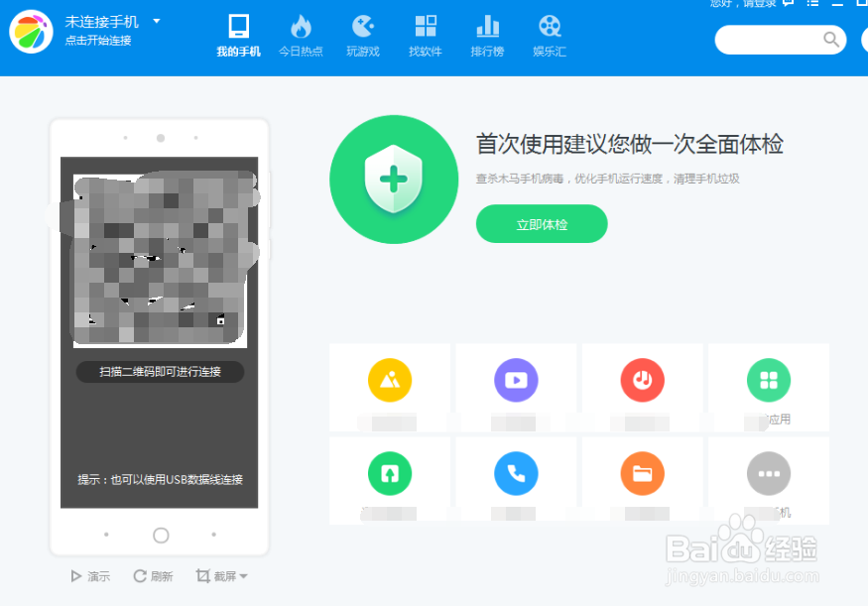Start the scan with 立即体检 button
Viewport: 868px width, 606px height.
coord(542,224)
